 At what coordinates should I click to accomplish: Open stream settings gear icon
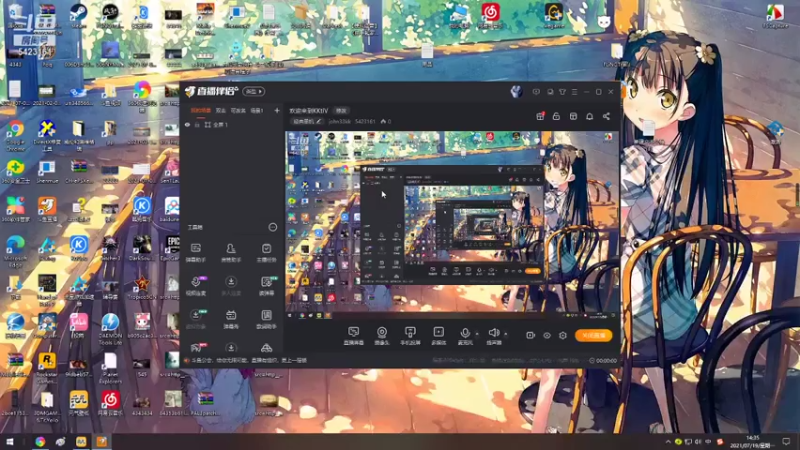[x=563, y=335]
